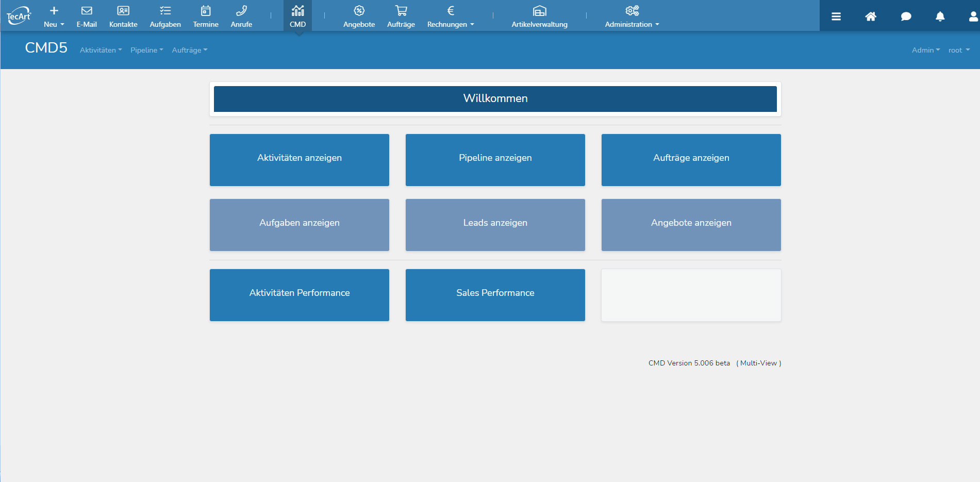Viewport: 980px width, 482px height.
Task: Click the Multi-View link
Action: (758, 363)
